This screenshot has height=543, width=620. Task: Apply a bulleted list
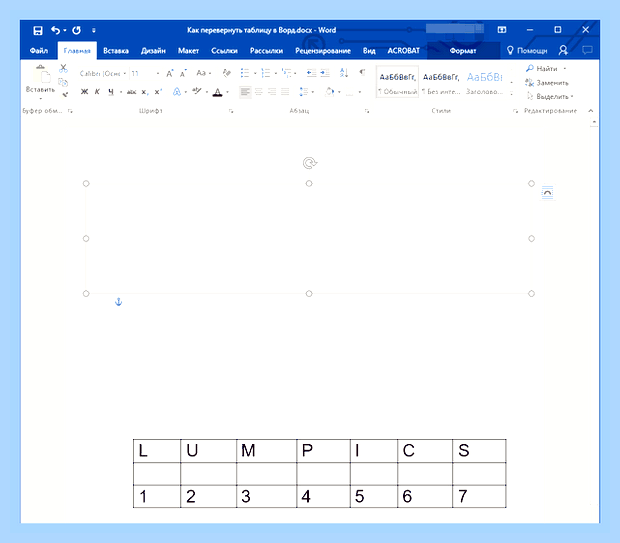pos(245,73)
